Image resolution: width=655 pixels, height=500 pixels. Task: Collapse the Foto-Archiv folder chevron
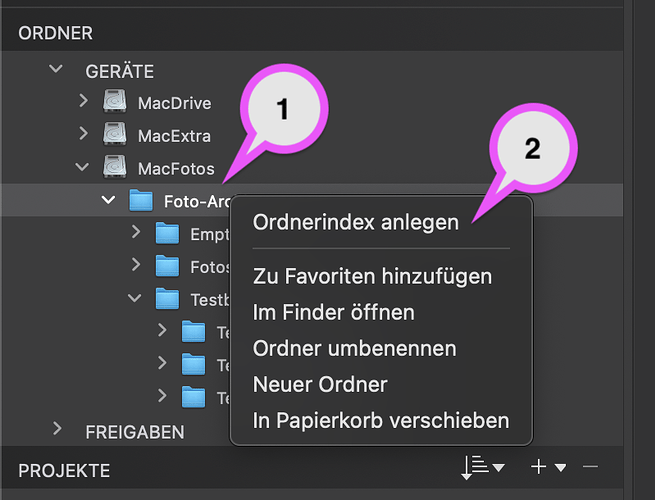pos(108,201)
